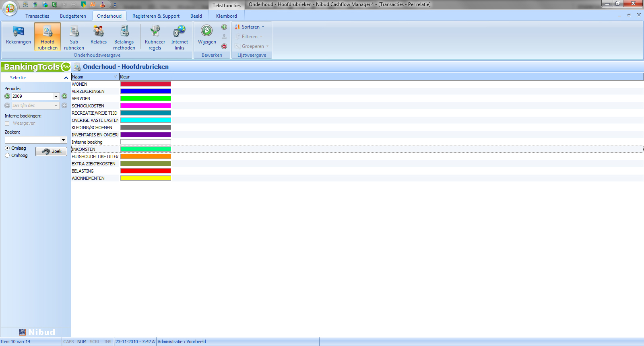Click the Zoek search button
The width and height of the screenshot is (644, 346).
click(x=51, y=151)
